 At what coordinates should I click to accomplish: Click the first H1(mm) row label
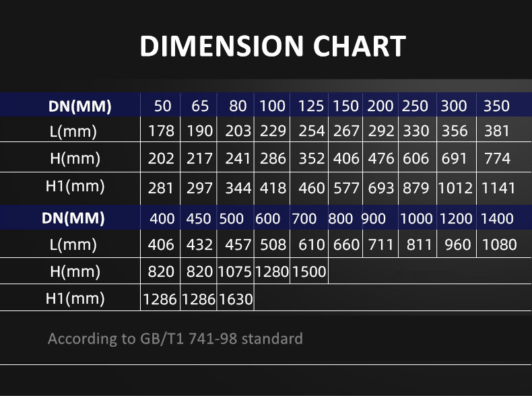[x=75, y=187]
